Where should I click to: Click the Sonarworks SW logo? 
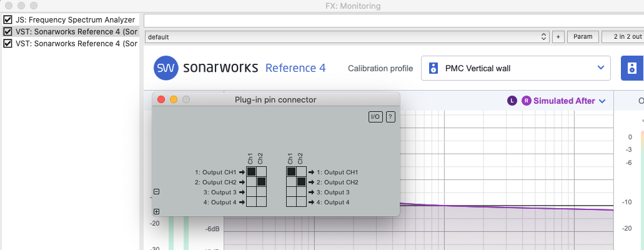click(166, 68)
